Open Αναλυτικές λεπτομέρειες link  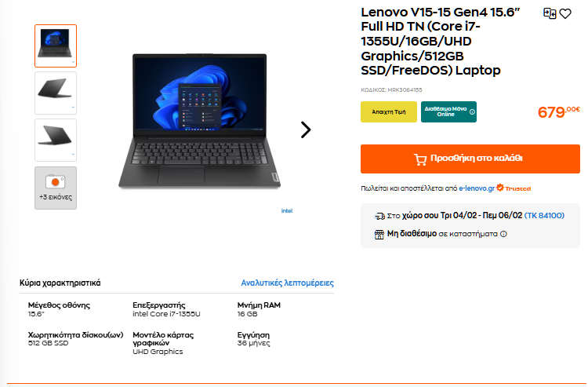click(x=287, y=283)
